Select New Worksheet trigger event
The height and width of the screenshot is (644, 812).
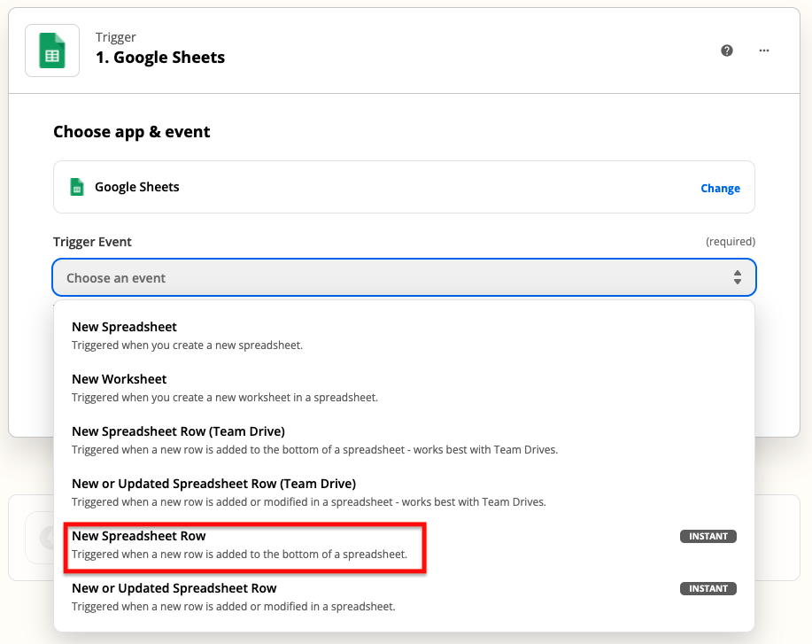[404, 388]
